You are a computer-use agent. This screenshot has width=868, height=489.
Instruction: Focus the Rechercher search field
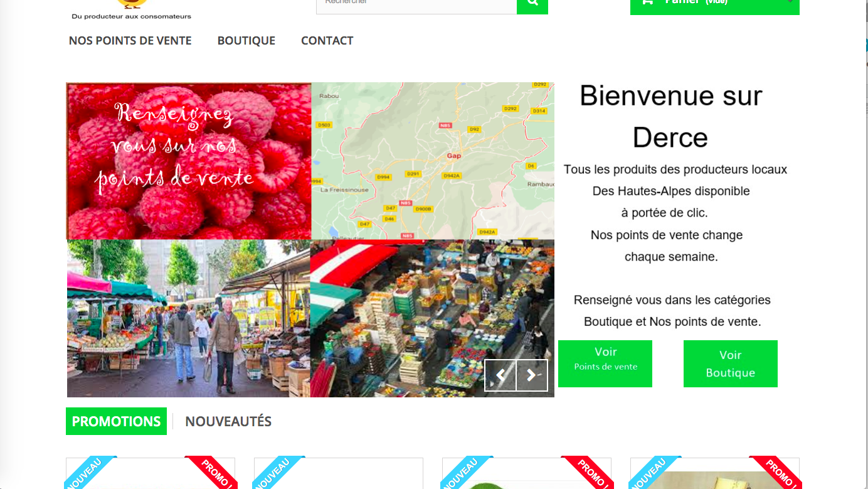click(x=416, y=5)
